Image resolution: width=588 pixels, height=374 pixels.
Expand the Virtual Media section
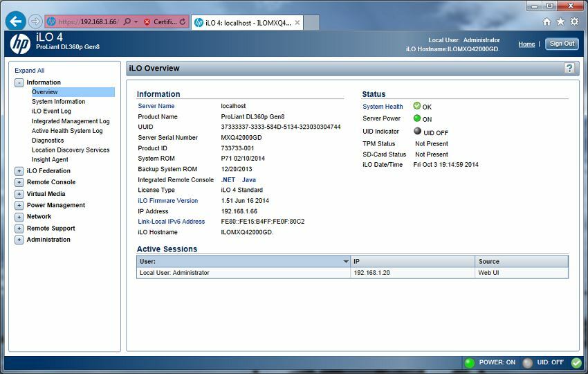(19, 194)
